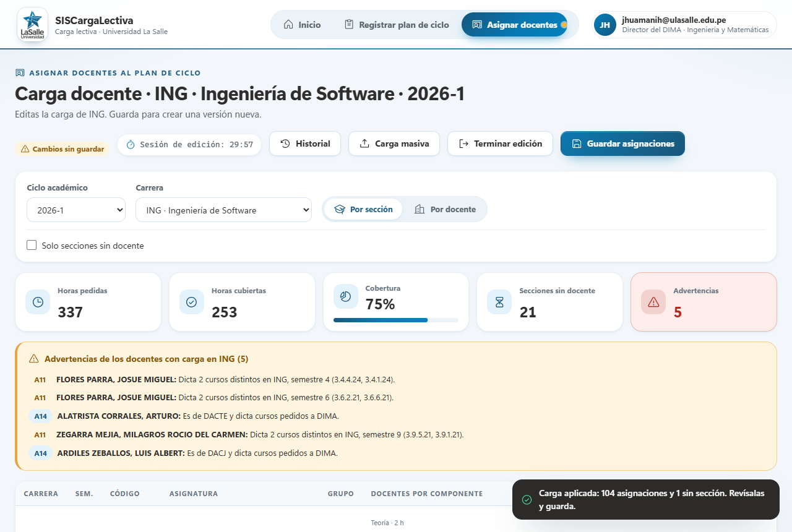Click the jhuamanih@ulasalle.edu.pe user email

click(674, 20)
